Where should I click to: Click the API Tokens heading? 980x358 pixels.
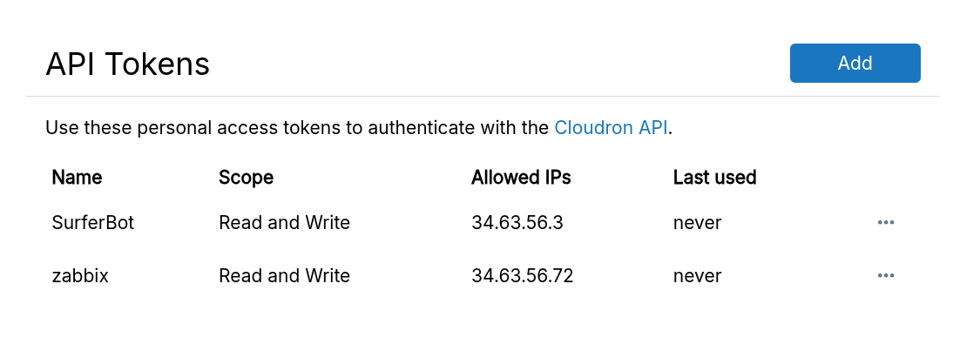click(127, 64)
